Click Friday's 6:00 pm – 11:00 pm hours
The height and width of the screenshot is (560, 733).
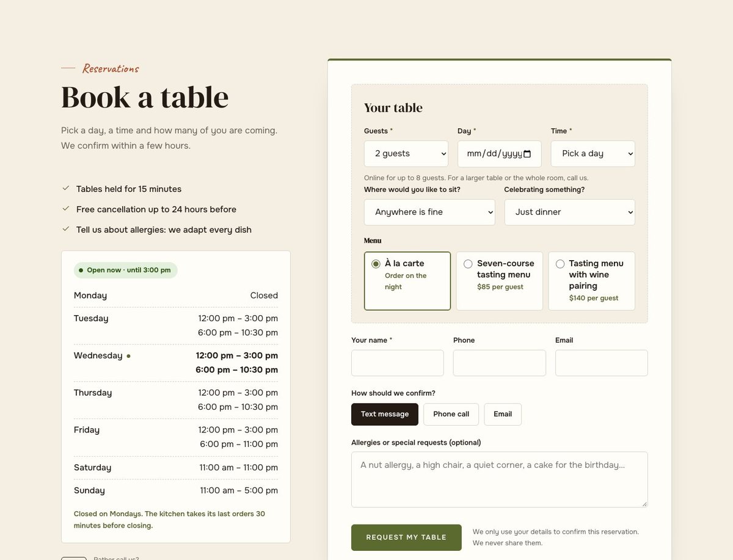[x=239, y=444]
